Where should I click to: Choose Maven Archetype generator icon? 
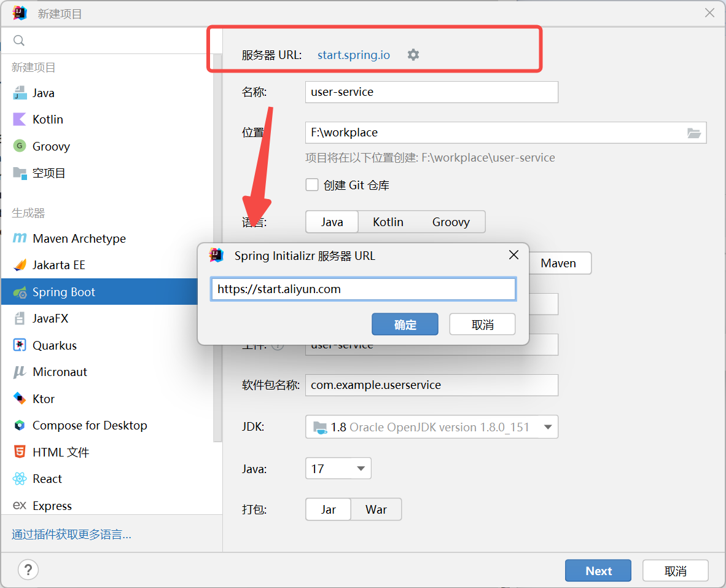[20, 238]
